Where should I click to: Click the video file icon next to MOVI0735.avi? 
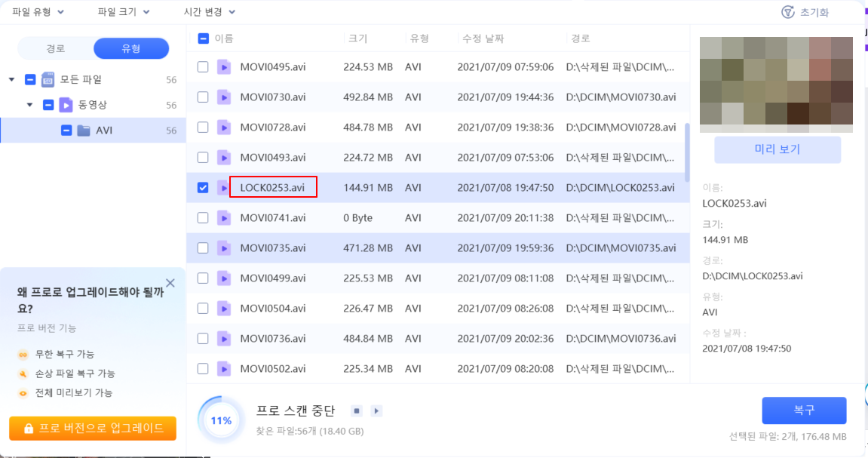(224, 248)
